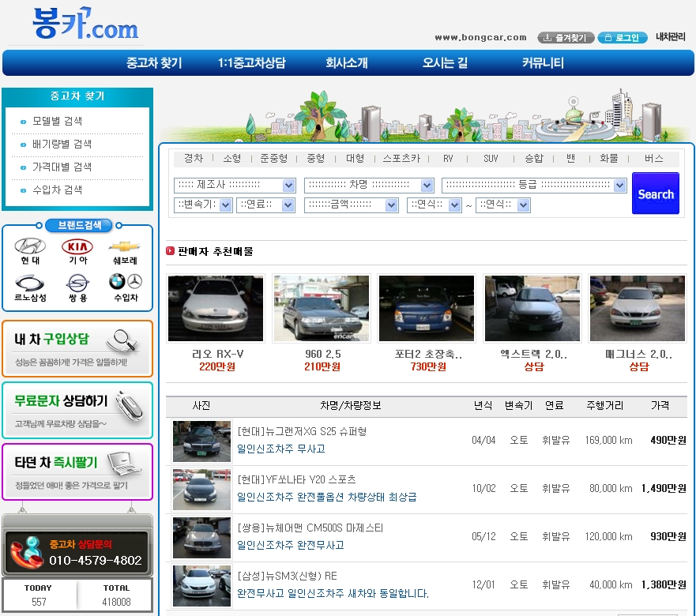Open the 금액 price dropdown
This screenshot has width=696, height=616.
[351, 205]
